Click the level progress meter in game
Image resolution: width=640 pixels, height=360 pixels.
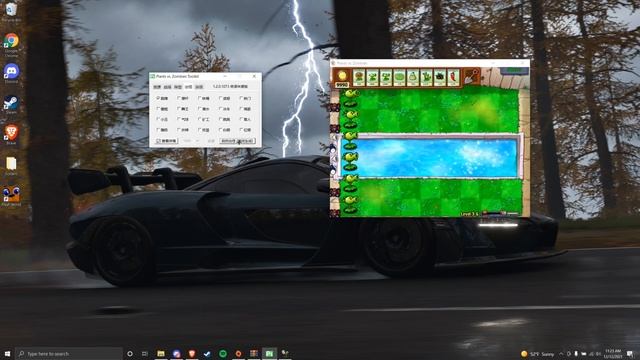(500, 213)
